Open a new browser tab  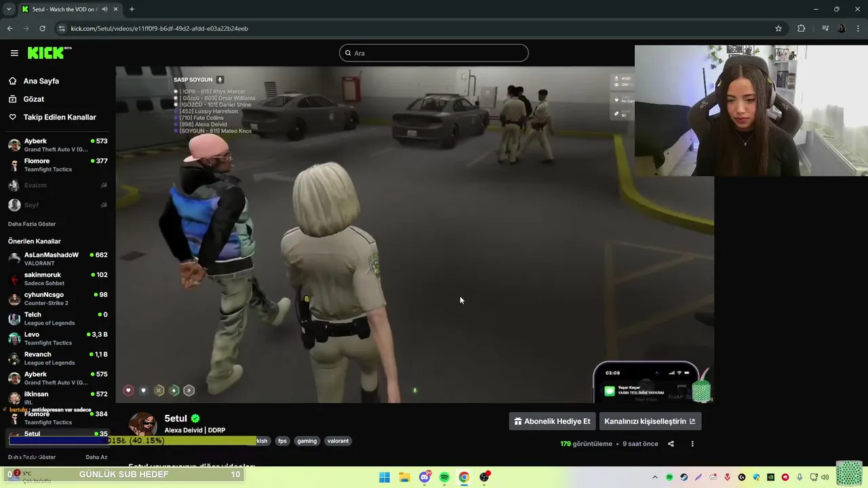click(x=132, y=9)
